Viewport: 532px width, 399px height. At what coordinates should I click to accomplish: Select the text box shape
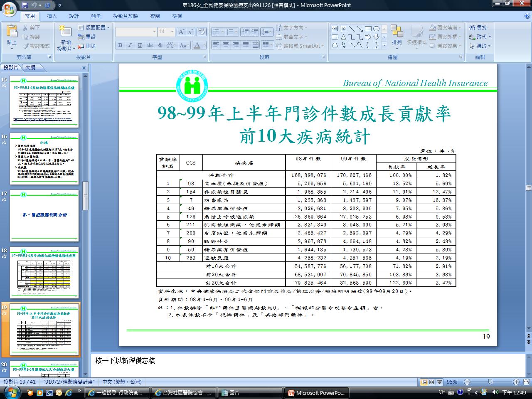[335, 29]
